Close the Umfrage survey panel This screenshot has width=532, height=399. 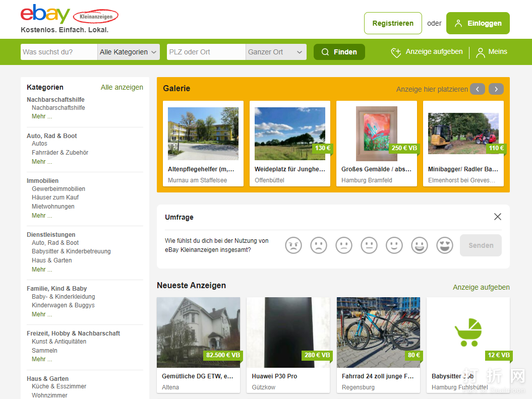click(x=498, y=217)
